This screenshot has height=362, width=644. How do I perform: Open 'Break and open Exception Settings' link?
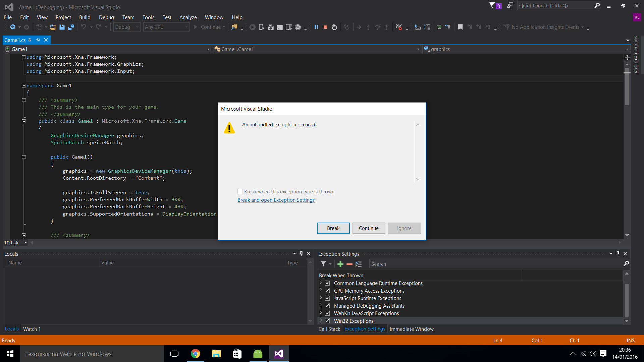(x=276, y=200)
